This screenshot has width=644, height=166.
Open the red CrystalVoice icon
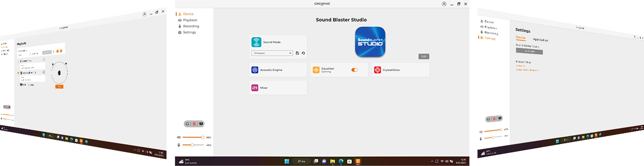coord(377,70)
